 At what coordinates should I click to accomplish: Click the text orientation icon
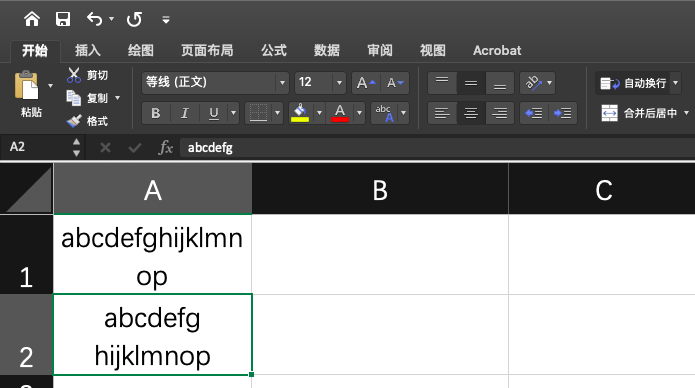coord(532,83)
